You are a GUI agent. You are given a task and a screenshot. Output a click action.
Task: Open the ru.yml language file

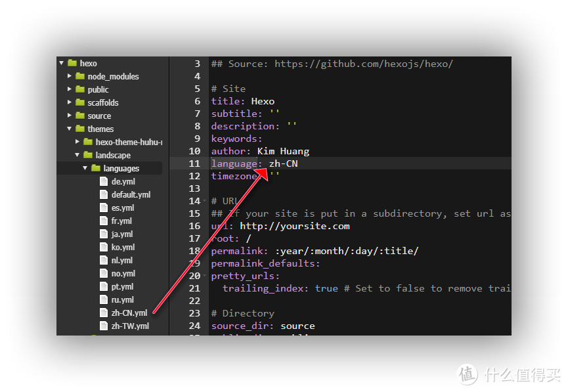tap(123, 300)
